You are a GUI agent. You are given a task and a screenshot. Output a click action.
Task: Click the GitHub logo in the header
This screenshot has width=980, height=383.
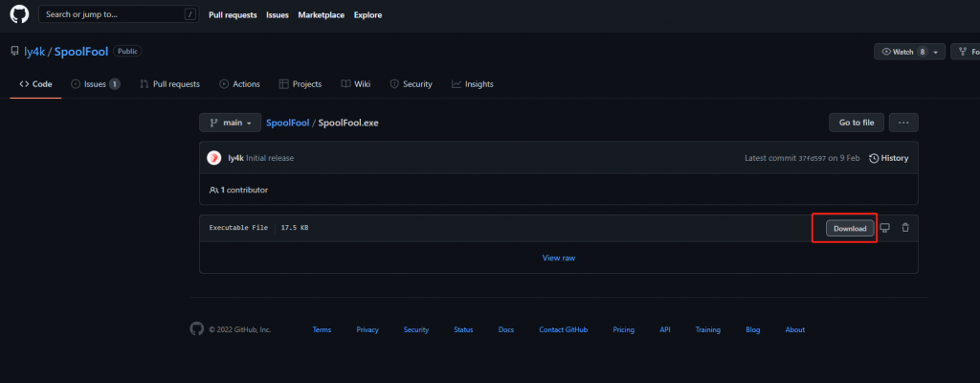19,14
